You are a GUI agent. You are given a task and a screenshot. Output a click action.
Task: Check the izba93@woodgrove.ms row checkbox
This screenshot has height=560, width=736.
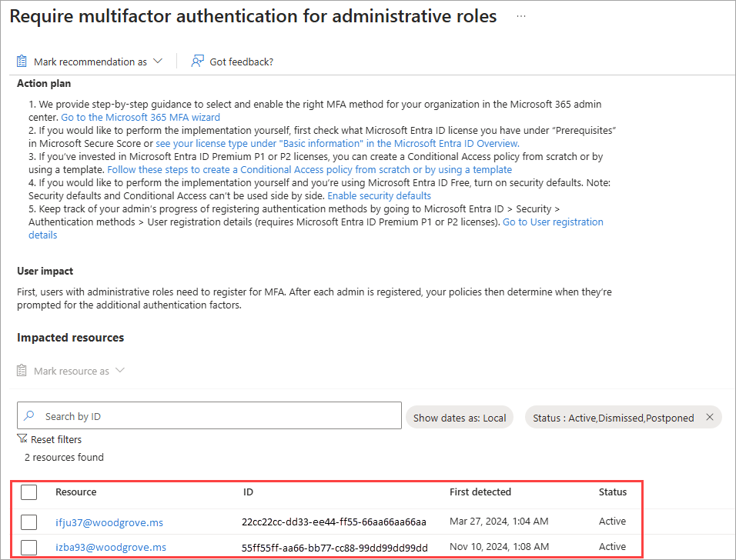pyautogui.click(x=28, y=547)
